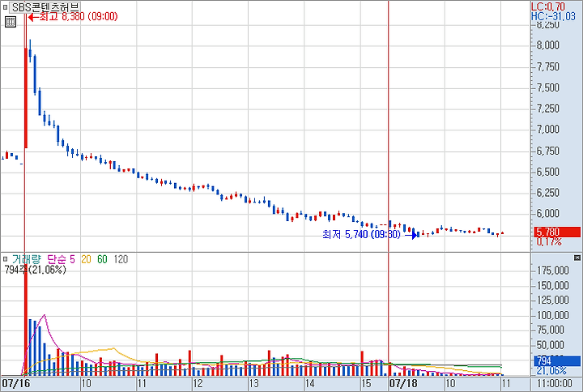
Task: Click the 11:00:00 time readout
Action: click(554, 383)
